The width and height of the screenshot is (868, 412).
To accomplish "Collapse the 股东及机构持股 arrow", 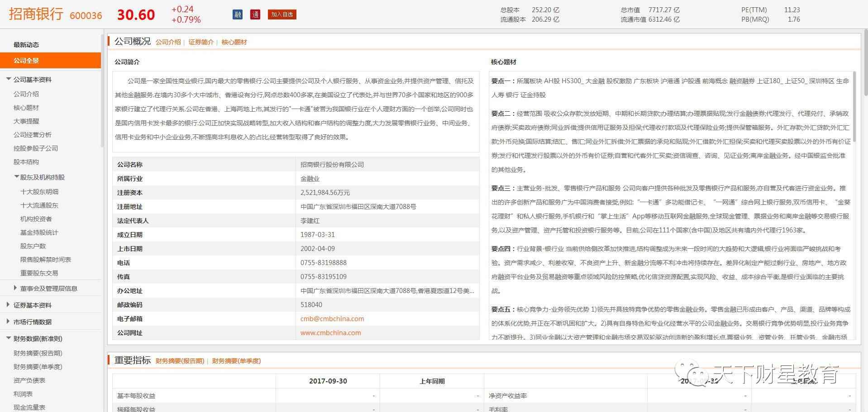I will tap(16, 177).
